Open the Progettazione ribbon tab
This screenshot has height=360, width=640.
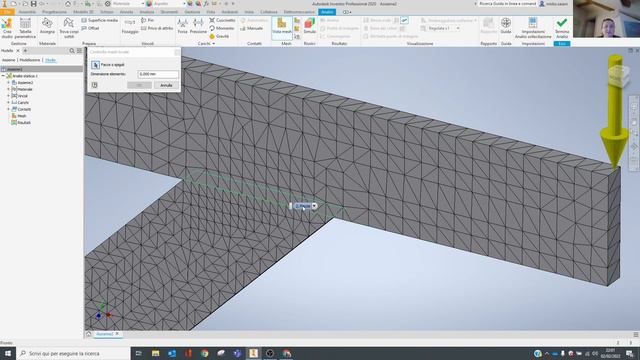[x=54, y=12]
